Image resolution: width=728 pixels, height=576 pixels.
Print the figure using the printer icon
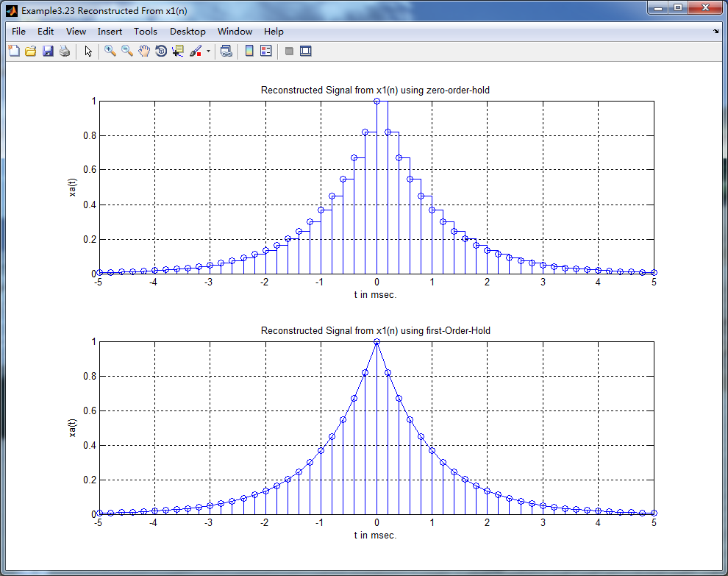(65, 51)
